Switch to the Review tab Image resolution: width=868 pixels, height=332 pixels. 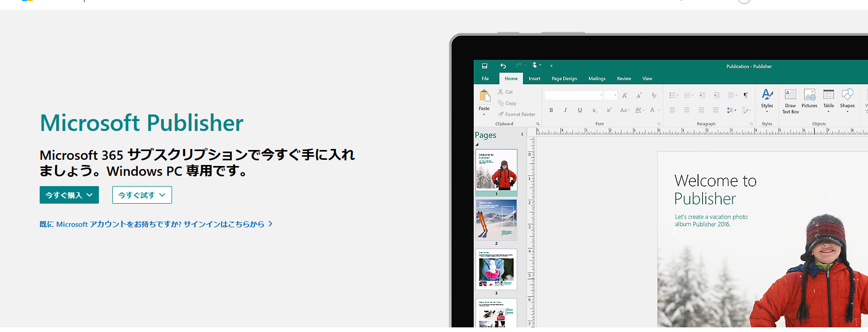tap(624, 79)
